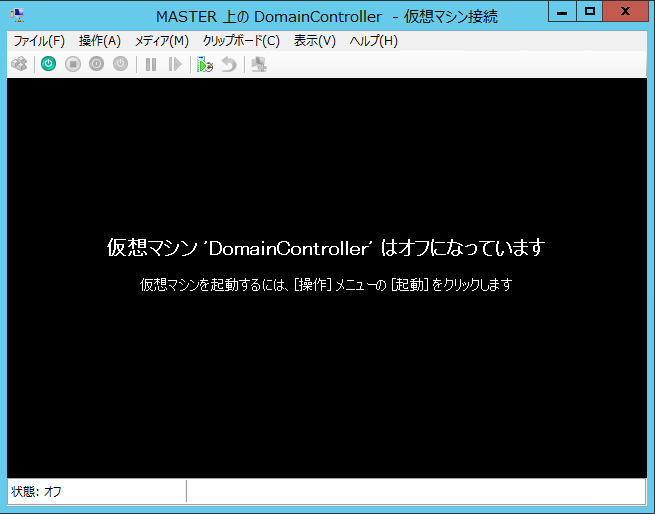Click the 状態: オフ status bar text
Screen dimensions: 655x514
point(36,491)
